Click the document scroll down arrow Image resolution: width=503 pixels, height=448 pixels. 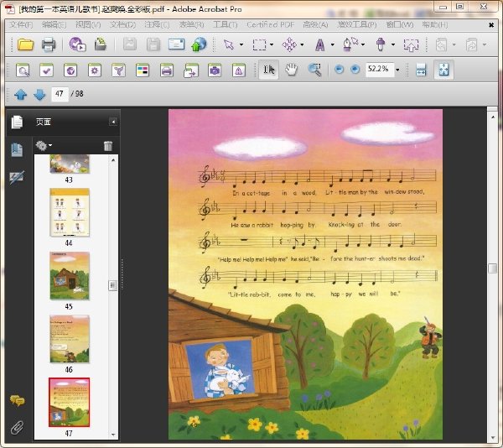pos(493,438)
